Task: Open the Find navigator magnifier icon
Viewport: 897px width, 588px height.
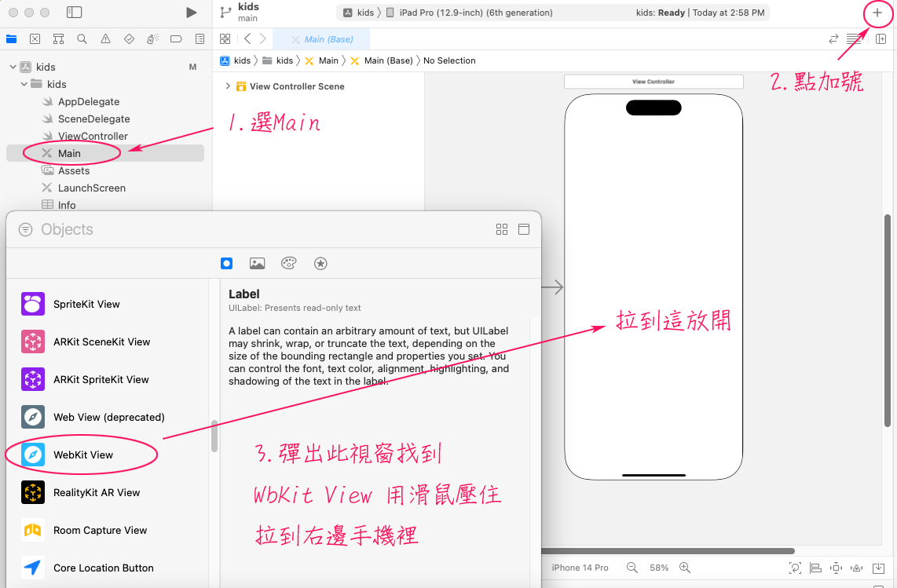Action: pos(82,39)
